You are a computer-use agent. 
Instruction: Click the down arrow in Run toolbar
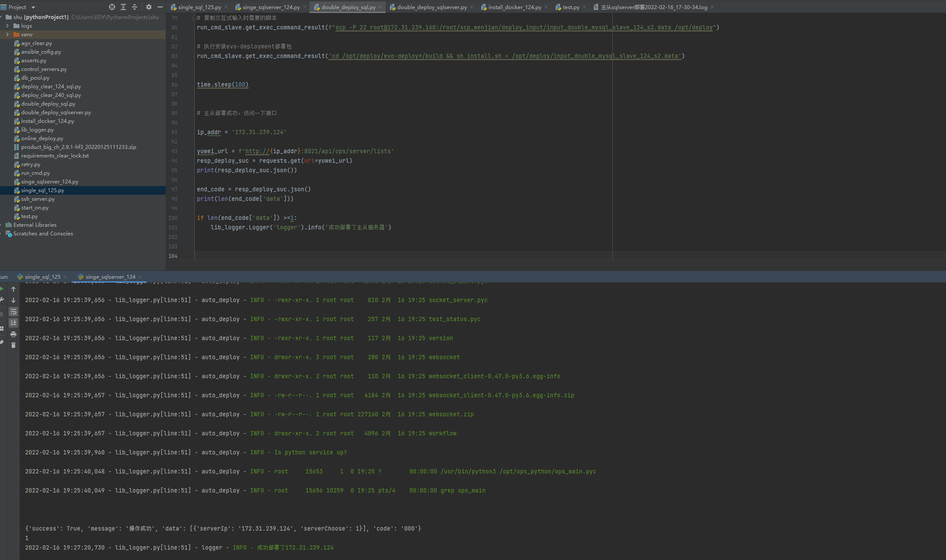point(13,300)
